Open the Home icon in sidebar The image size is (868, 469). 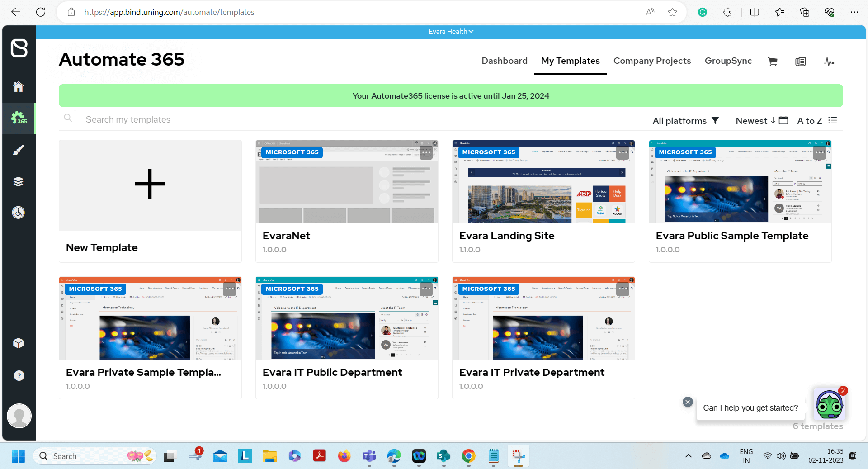[19, 86]
